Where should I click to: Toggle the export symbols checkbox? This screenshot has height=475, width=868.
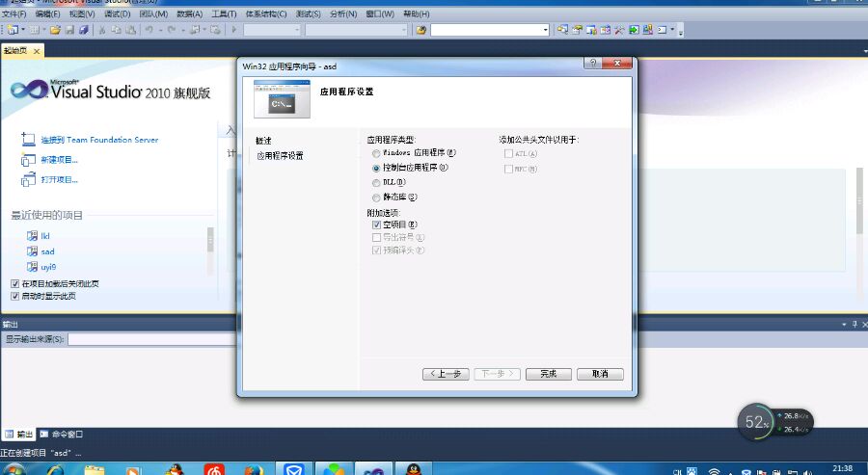tap(376, 237)
